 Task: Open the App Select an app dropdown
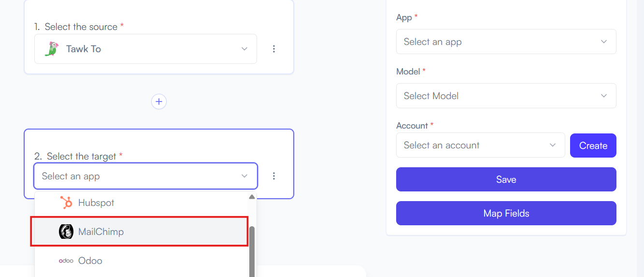(x=506, y=42)
